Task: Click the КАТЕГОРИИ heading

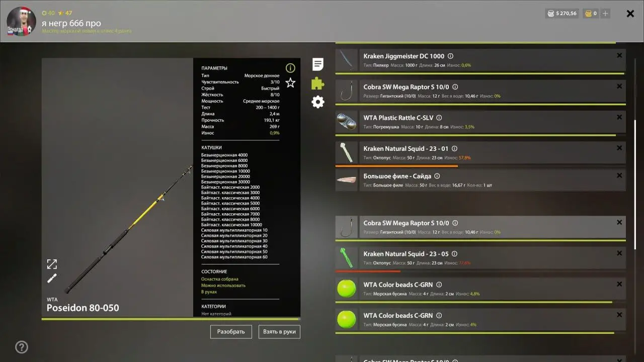Action: [x=213, y=306]
